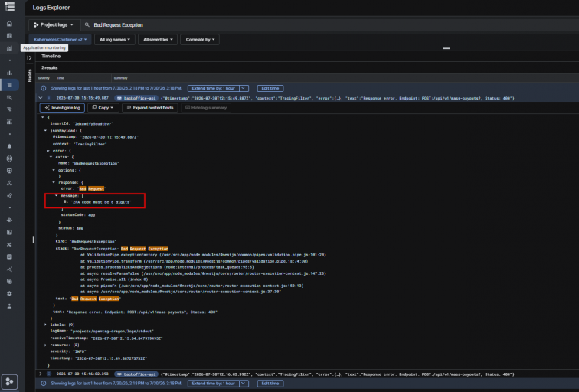
Task: Expand the 15:16:02.393 log entry chevron
Action: (x=41, y=374)
